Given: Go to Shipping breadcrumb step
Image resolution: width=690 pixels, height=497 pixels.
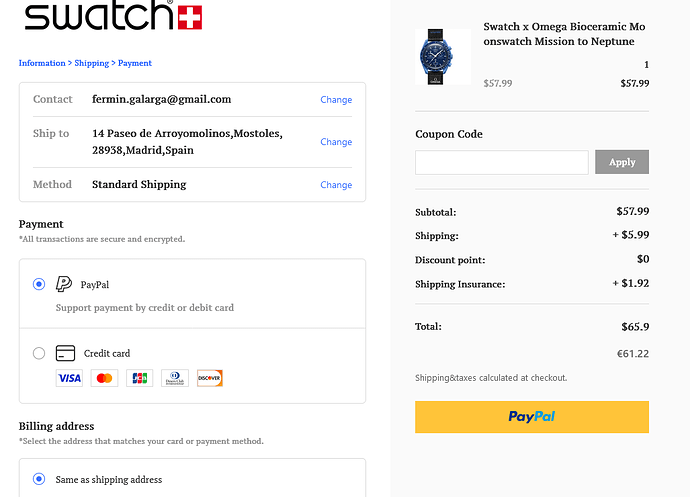Looking at the screenshot, I should click(x=92, y=63).
